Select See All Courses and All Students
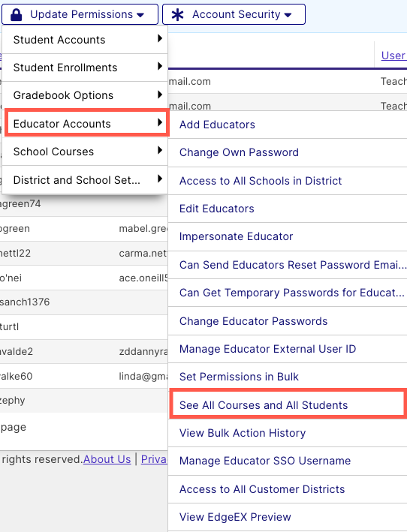 [x=288, y=404]
